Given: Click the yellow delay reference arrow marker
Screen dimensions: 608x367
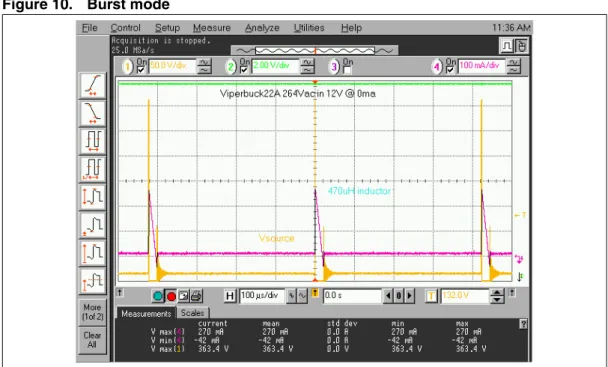Looking at the screenshot, I should (315, 293).
